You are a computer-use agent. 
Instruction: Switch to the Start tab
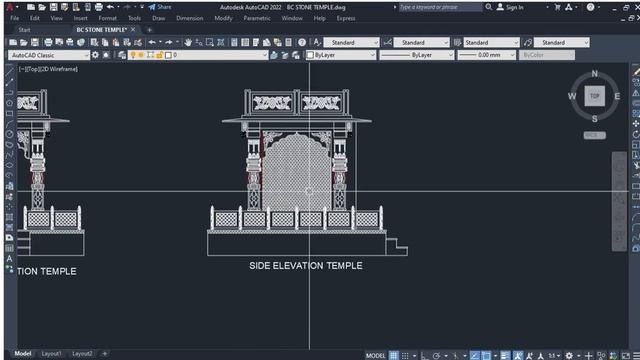point(24,30)
